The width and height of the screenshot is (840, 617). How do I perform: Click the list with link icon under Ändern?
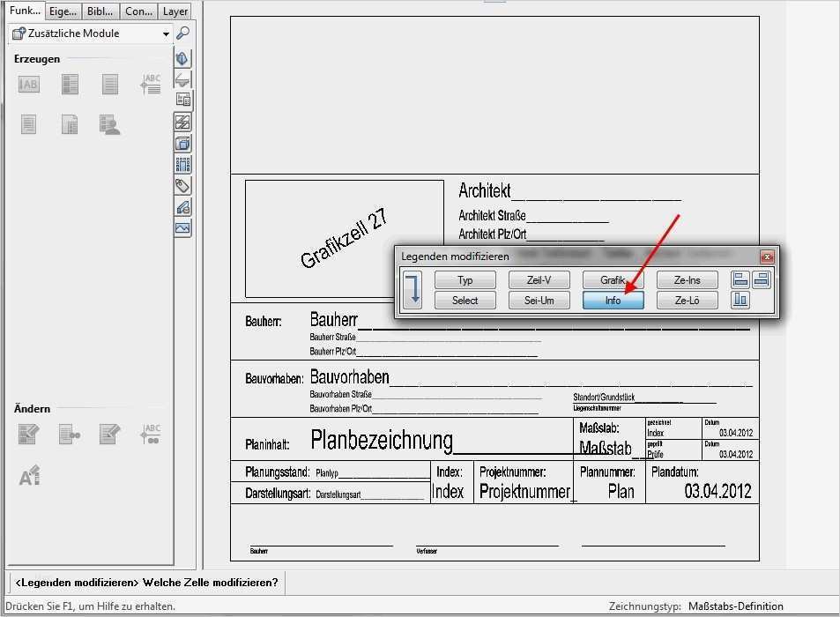(70, 434)
